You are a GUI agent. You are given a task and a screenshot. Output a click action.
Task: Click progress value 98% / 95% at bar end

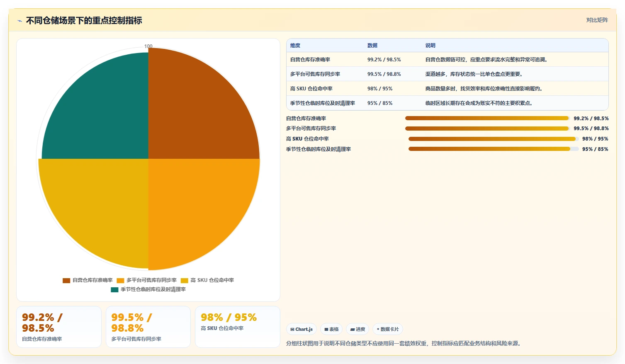[x=595, y=139]
